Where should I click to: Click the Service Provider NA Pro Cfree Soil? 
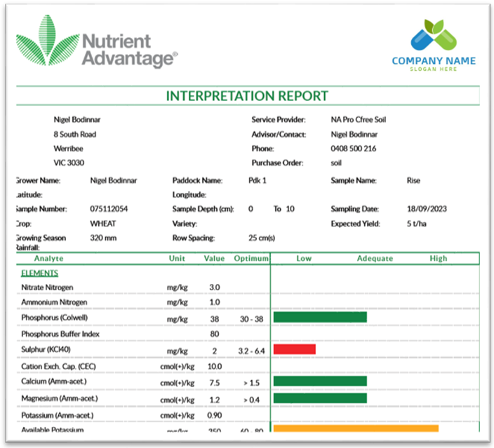[358, 119]
